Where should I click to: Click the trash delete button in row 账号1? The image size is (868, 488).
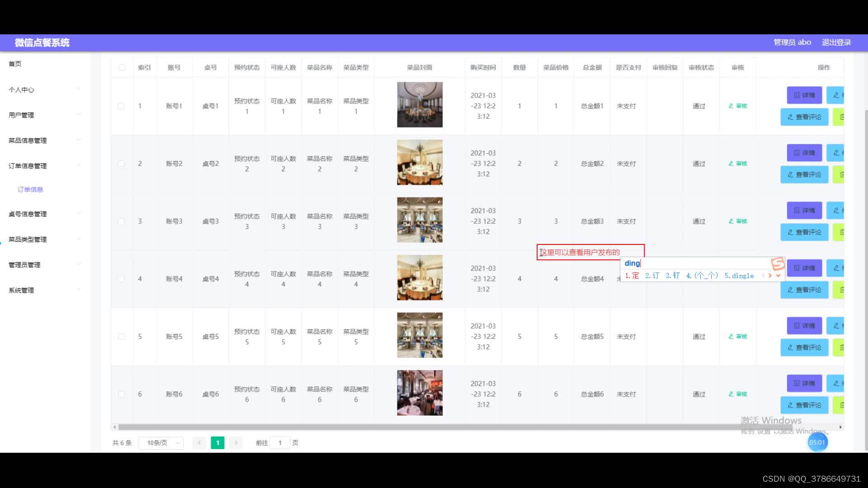[839, 117]
